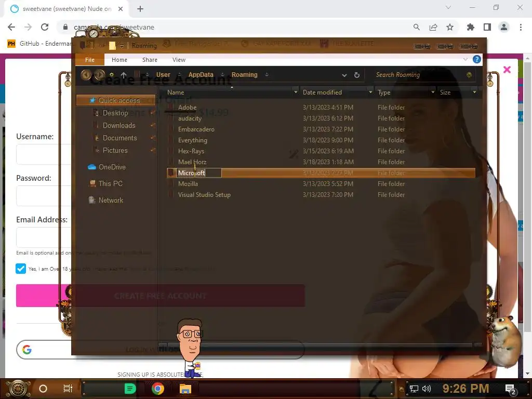Viewport: 532px width, 399px height.
Task: Click the network tray icon
Action: pos(414,389)
